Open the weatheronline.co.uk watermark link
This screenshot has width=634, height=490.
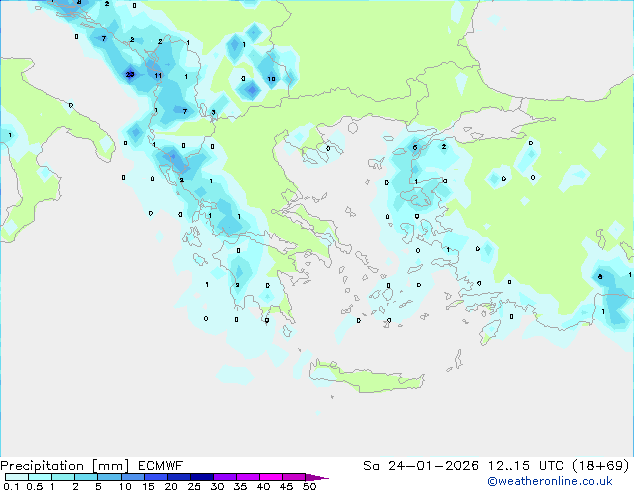(x=564, y=481)
